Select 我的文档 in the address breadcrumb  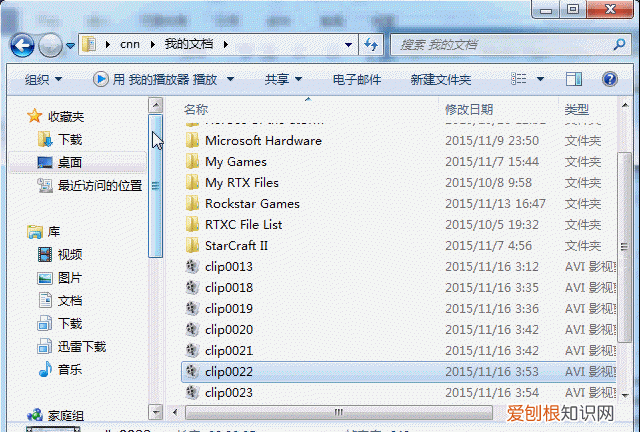tap(189, 44)
